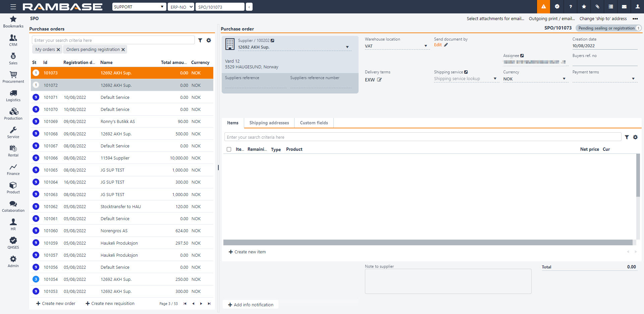Remove Orders pending registration filter

[x=123, y=50]
